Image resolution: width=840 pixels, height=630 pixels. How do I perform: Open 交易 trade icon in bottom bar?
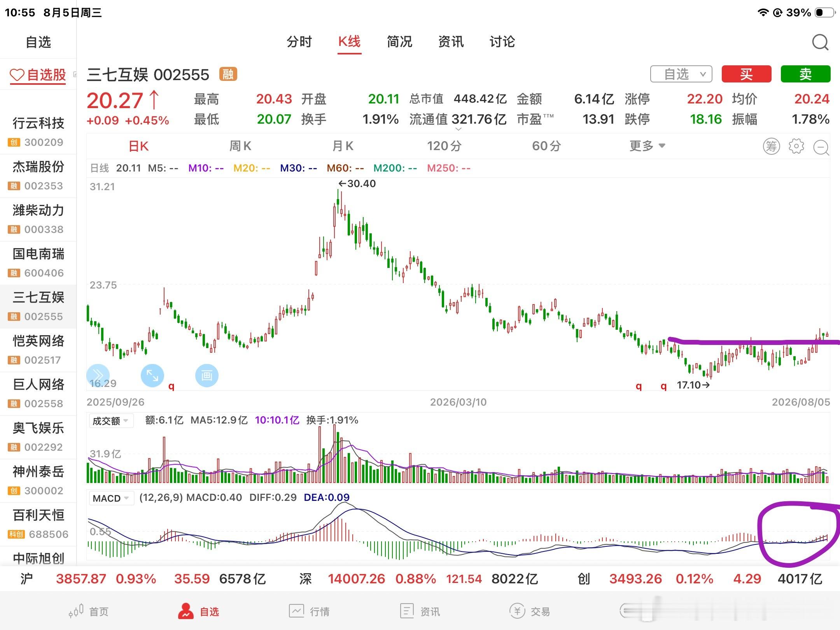click(529, 611)
